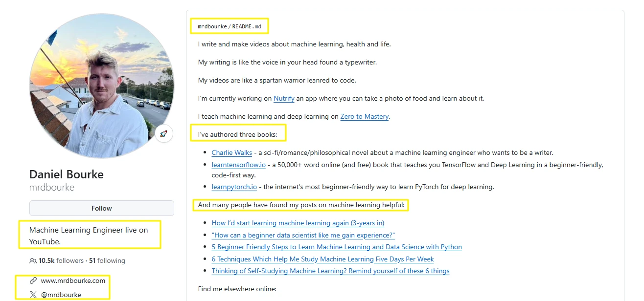Click the X logo icon beside @mrdbourke

(33, 295)
